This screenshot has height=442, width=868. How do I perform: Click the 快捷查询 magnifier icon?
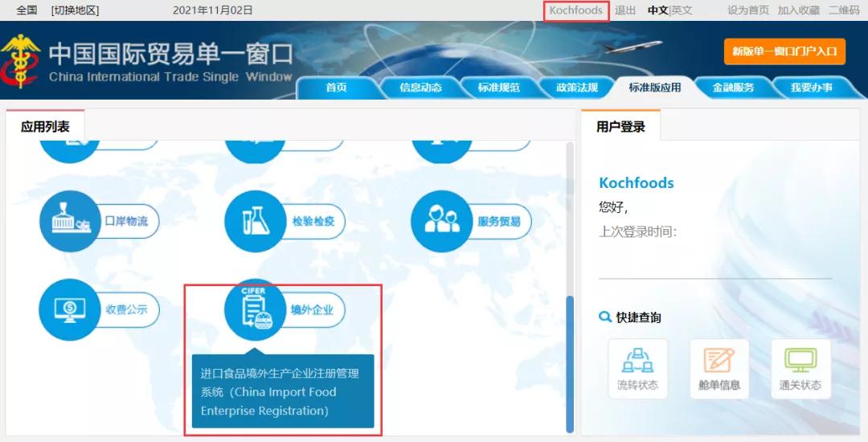pyautogui.click(x=605, y=317)
